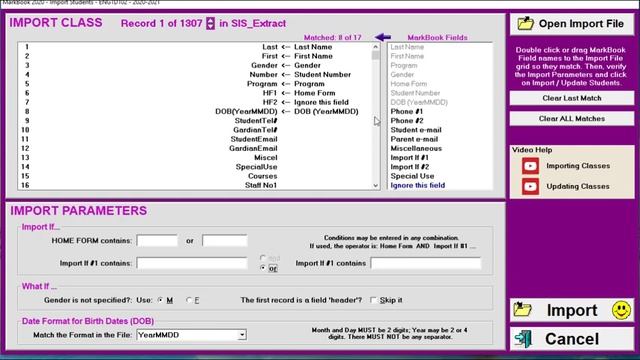
Task: Click the Importing Classes video icon
Action: (x=530, y=166)
